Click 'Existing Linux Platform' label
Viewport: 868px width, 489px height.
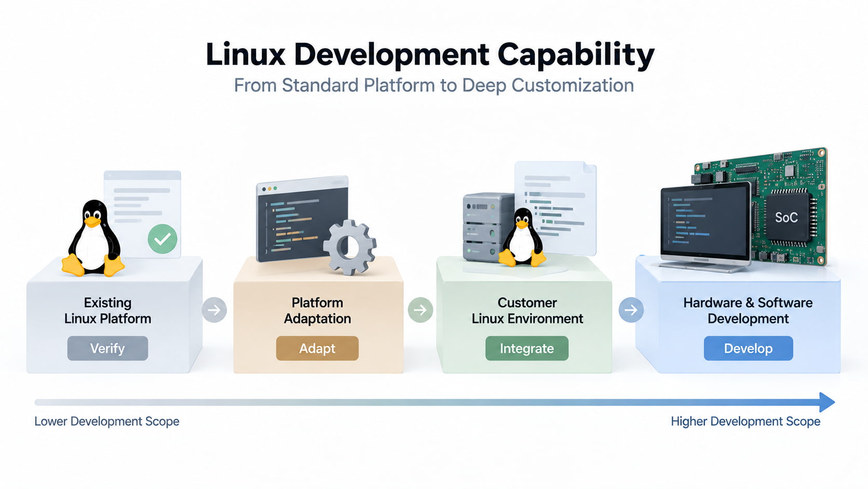107,311
